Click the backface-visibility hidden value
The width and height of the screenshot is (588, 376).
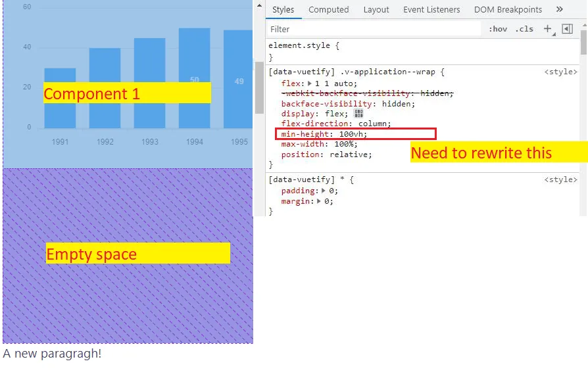click(396, 104)
